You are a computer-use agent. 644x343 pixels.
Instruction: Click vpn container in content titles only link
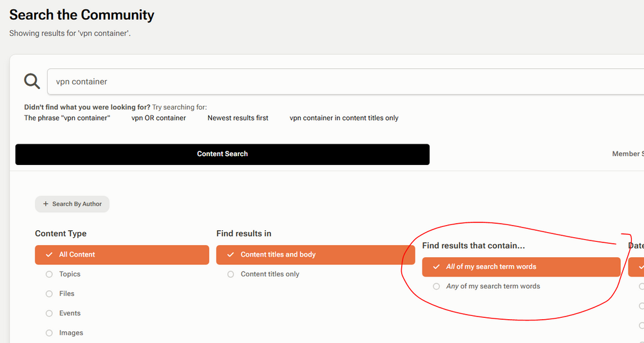[344, 118]
